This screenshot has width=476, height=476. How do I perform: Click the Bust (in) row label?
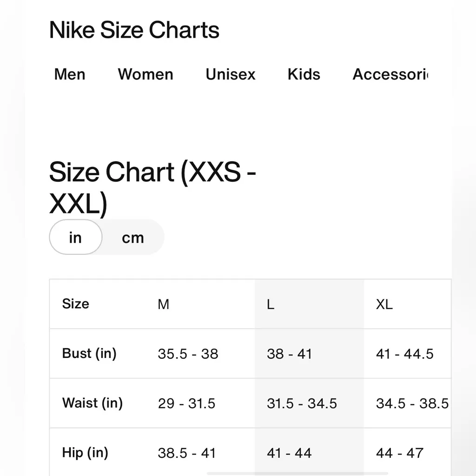pos(89,353)
